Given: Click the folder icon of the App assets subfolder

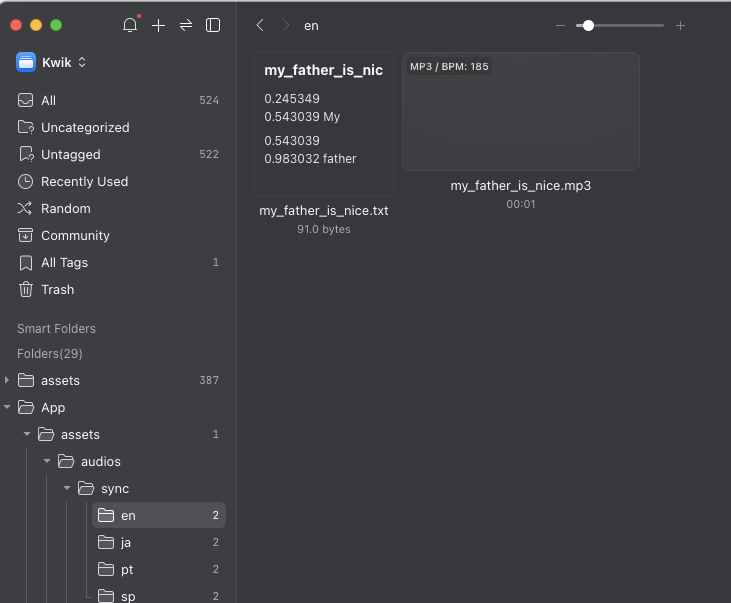Looking at the screenshot, I should [x=46, y=434].
